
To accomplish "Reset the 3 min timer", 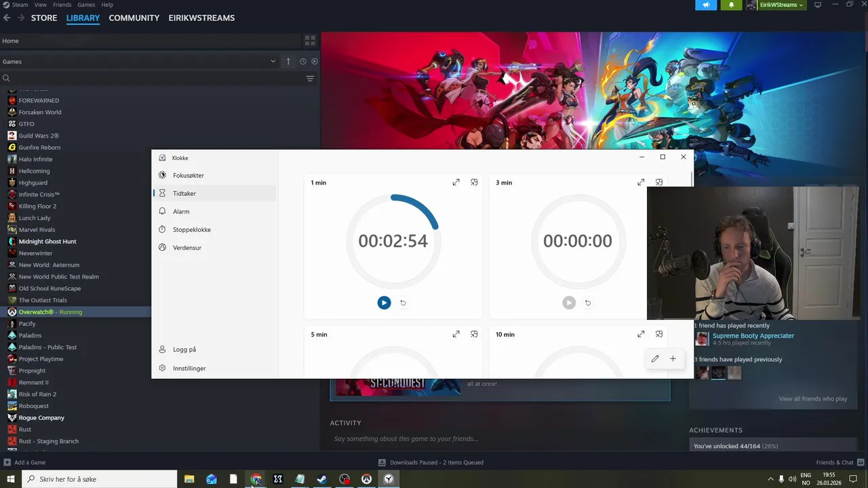I will coord(588,303).
